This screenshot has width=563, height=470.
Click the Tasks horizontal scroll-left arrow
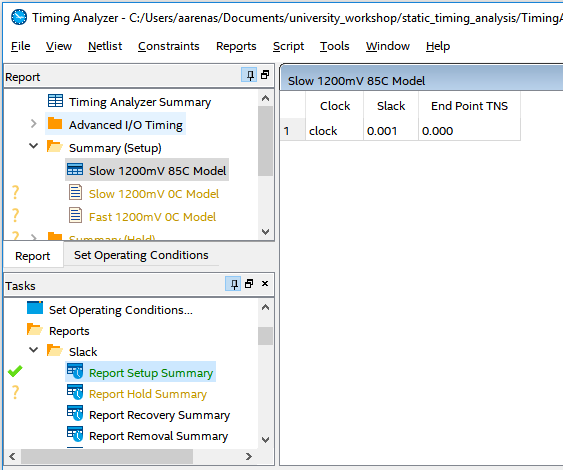coord(12,456)
